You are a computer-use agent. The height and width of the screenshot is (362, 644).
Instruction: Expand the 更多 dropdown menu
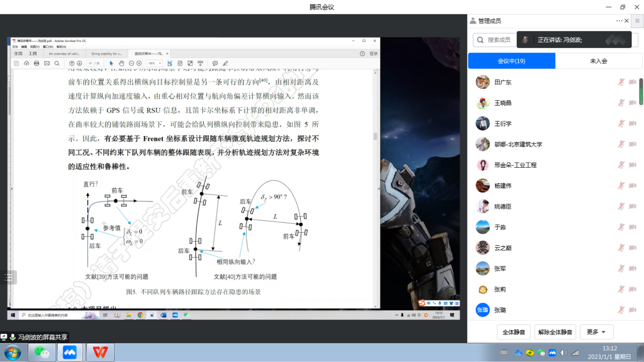click(596, 332)
